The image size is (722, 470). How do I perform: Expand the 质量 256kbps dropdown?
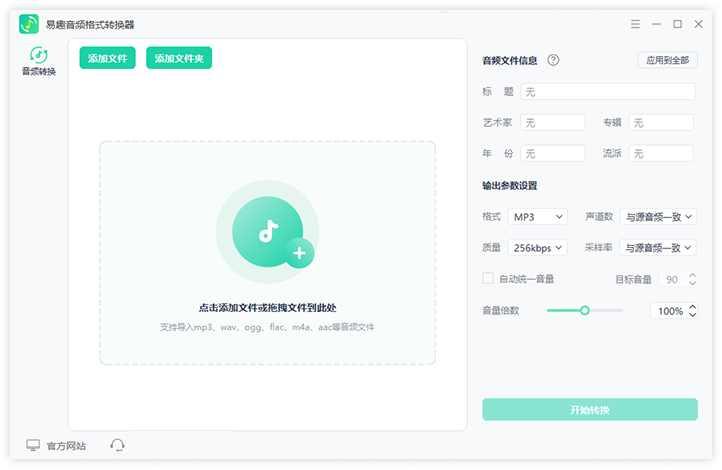pyautogui.click(x=537, y=247)
